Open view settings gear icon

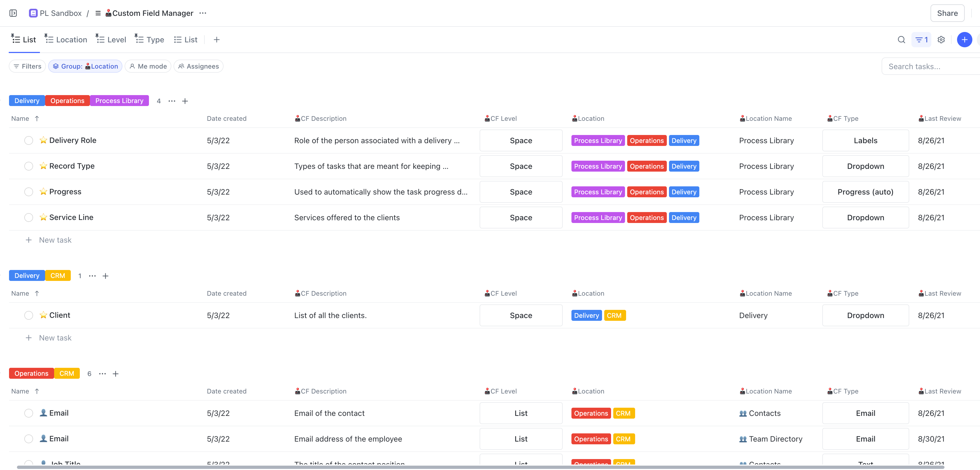tap(941, 40)
